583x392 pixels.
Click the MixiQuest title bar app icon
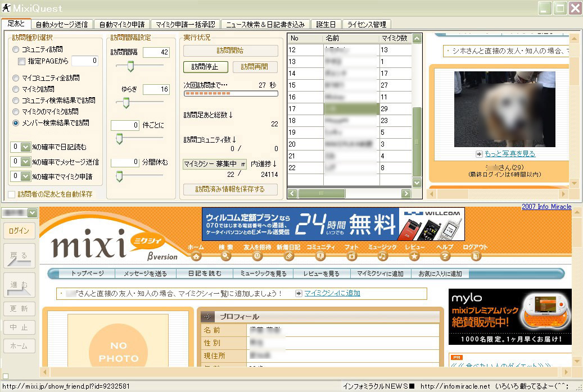click(x=6, y=8)
